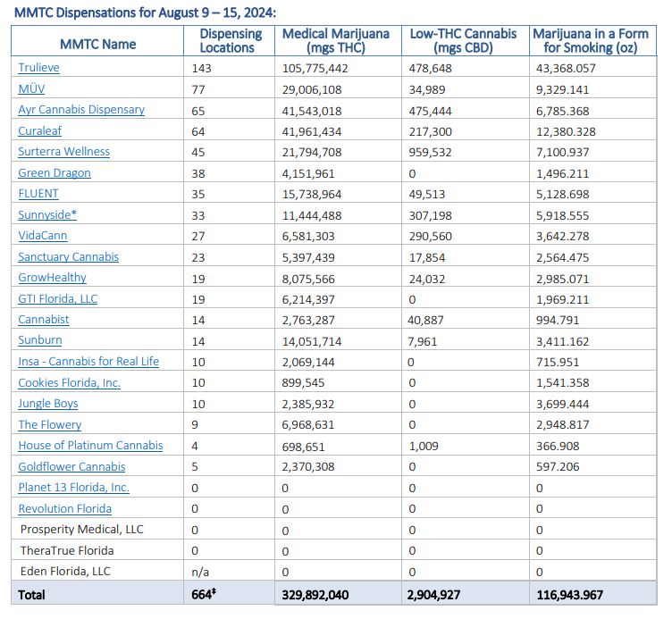Screen dimensions: 672x619
Task: Click the Green Dragon link
Action: [x=54, y=173]
